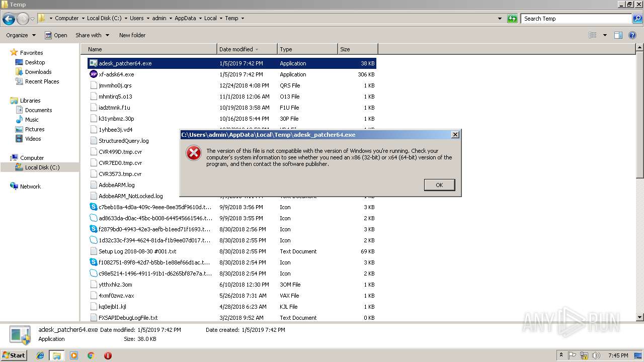
Task: Click the Back navigation arrow
Action: tap(9, 19)
